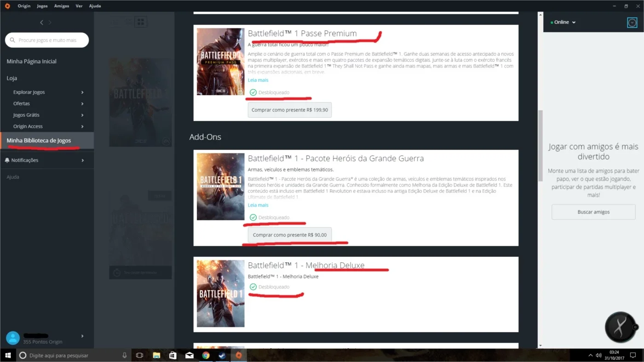The height and width of the screenshot is (362, 644).
Task: Open Task View from the taskbar
Action: pyautogui.click(x=139, y=355)
